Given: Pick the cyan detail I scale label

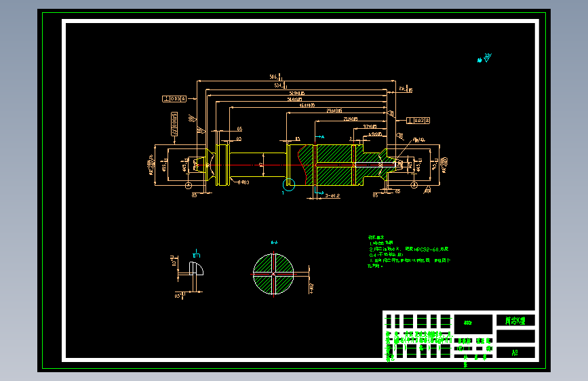Looking at the screenshot, I should pos(196,254).
